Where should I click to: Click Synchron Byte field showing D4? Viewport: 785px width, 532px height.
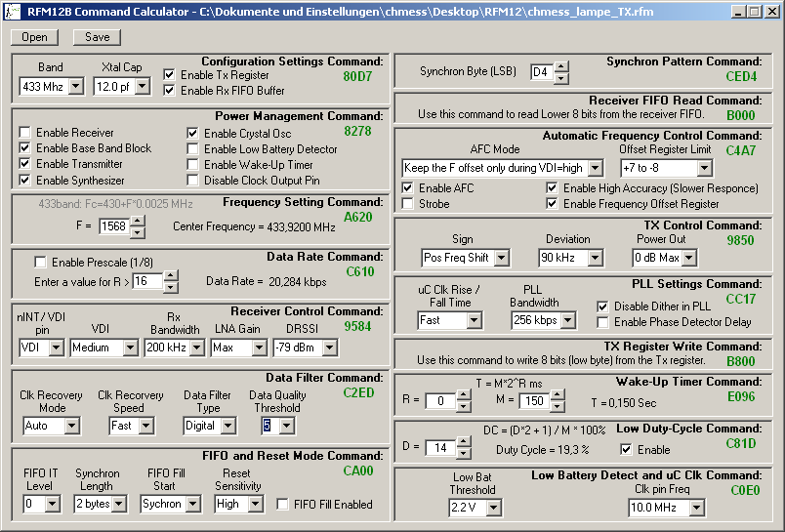(542, 72)
